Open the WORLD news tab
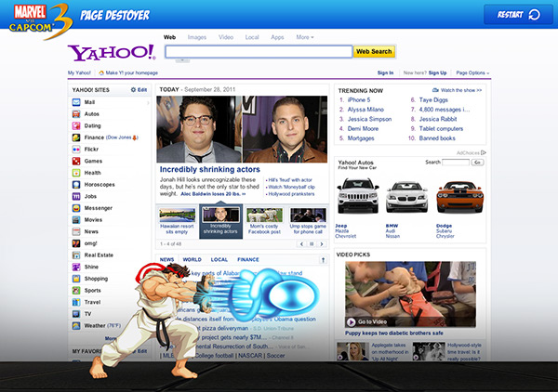Screen dimensions: 558x392 [193, 260]
